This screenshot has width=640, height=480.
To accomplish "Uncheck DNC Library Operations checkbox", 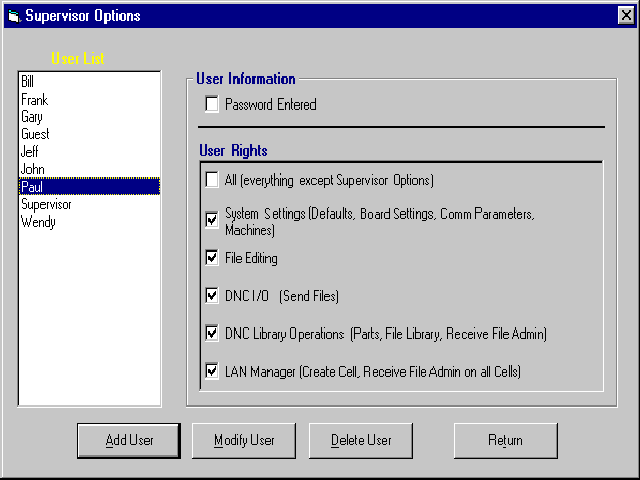I will click(x=212, y=333).
